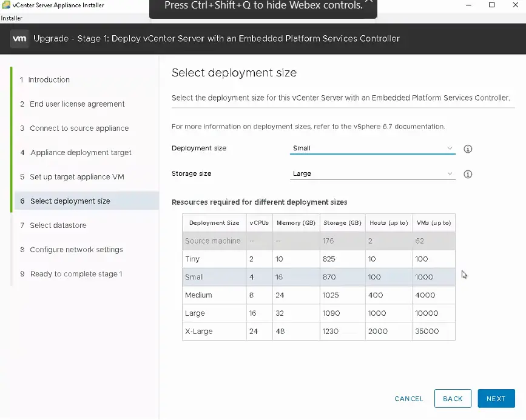Click the vCenter installer title bar icon
This screenshot has width=526, height=420.
(5, 5)
